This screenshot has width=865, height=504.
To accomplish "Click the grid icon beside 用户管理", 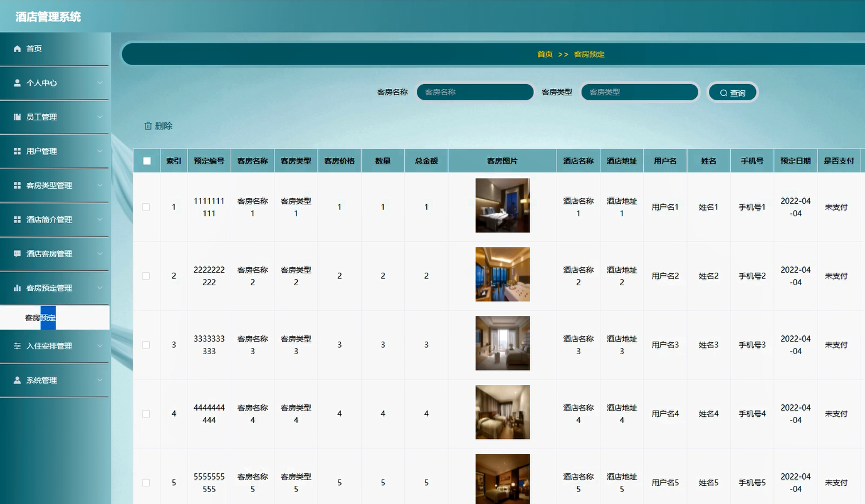I will [17, 151].
